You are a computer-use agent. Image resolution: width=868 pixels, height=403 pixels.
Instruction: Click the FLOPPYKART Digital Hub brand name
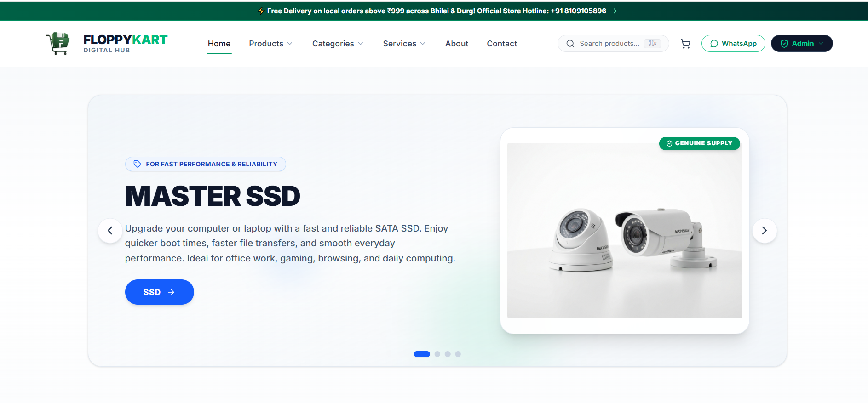pos(126,44)
